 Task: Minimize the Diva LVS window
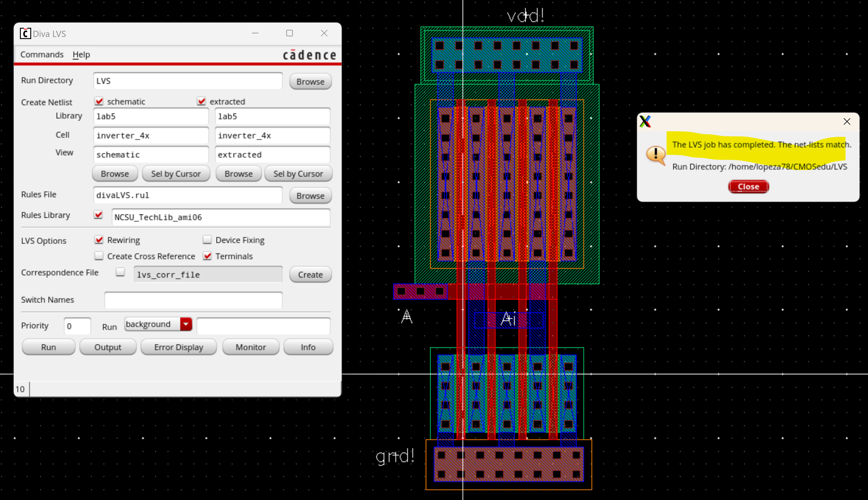[255, 33]
